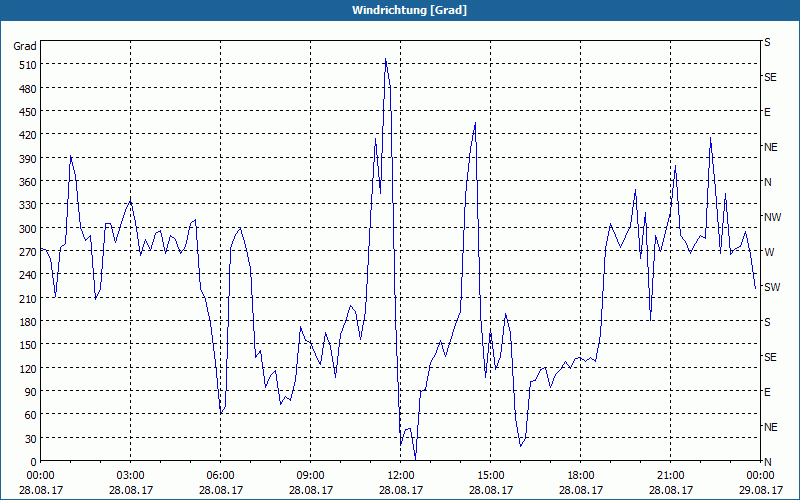Click the 'Grad' y-axis unit label
The image size is (800, 500).
[x=24, y=46]
